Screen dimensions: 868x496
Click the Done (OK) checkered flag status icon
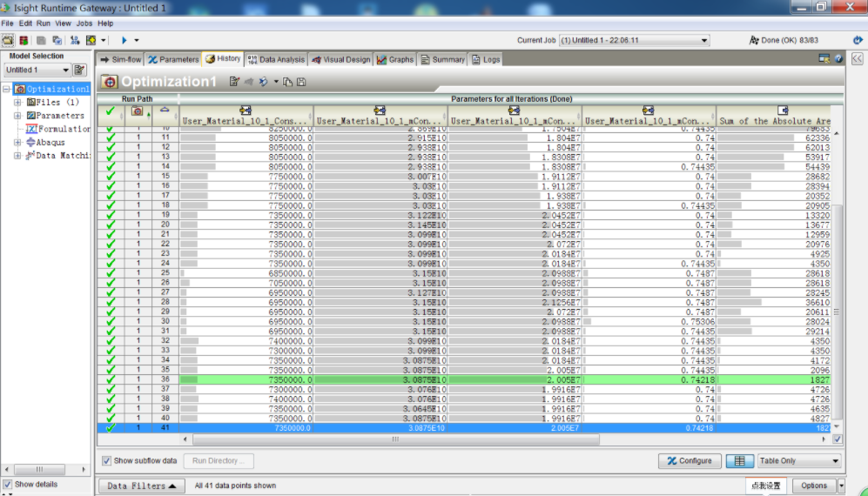753,40
